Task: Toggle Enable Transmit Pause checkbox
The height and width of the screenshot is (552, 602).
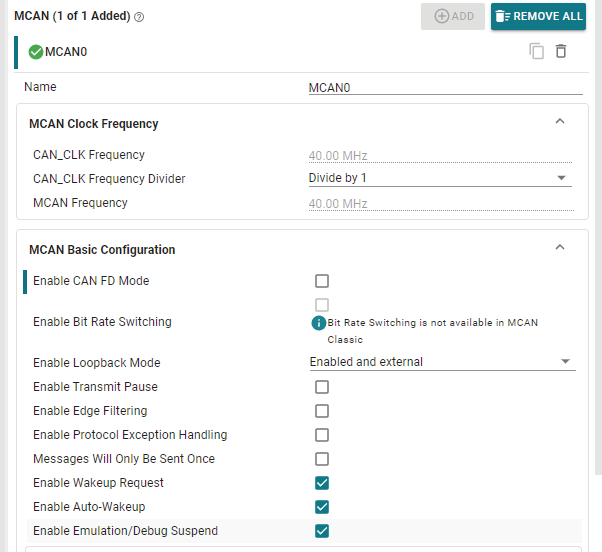Action: pyautogui.click(x=322, y=387)
